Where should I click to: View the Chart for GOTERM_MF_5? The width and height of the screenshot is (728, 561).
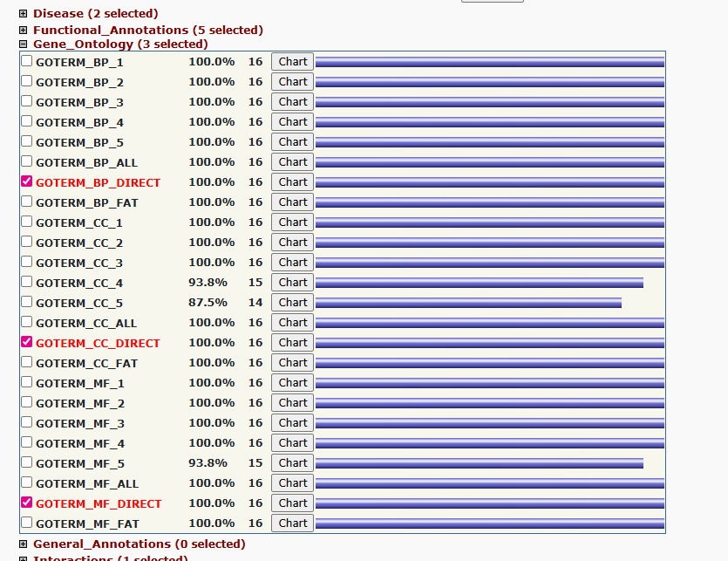tap(292, 463)
